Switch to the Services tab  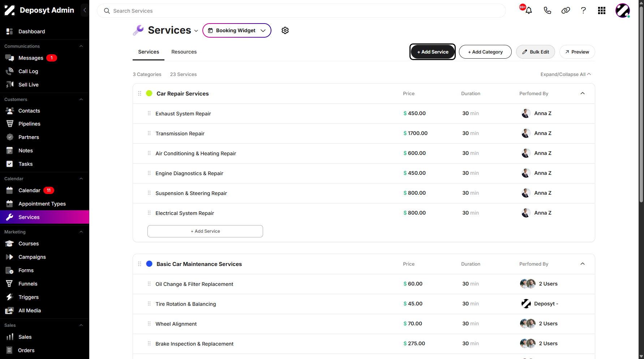coord(149,52)
